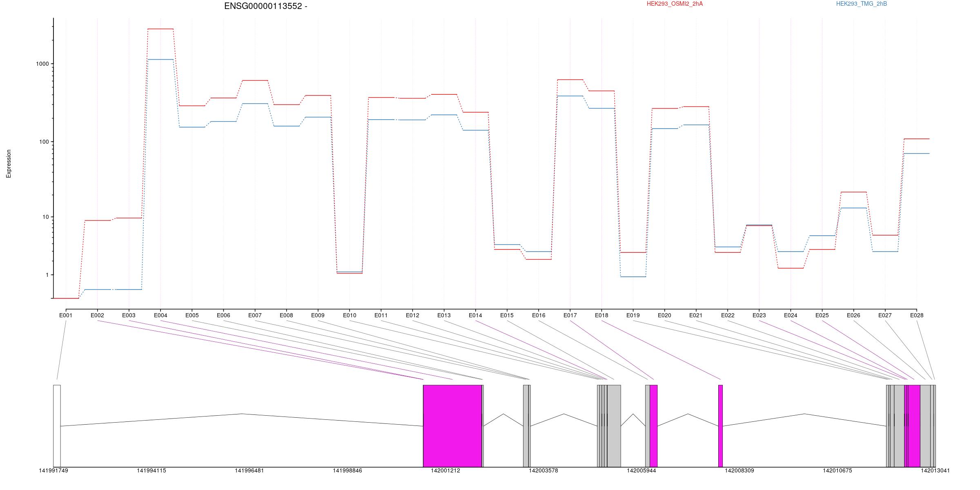The width and height of the screenshot is (980, 490).
Task: Select the HEK293_TMG_2hB legend label
Action: click(x=862, y=4)
